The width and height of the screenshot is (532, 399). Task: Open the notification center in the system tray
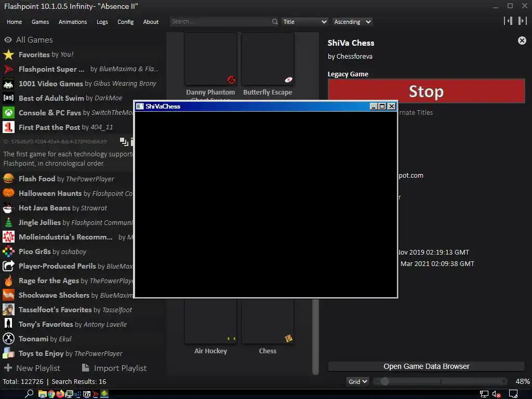coord(513,394)
